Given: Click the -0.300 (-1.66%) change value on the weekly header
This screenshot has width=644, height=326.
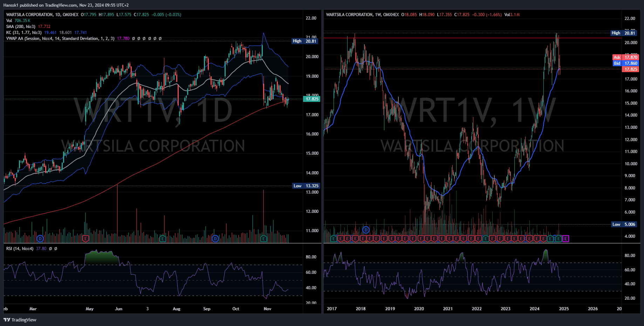Looking at the screenshot, I should tap(487, 15).
